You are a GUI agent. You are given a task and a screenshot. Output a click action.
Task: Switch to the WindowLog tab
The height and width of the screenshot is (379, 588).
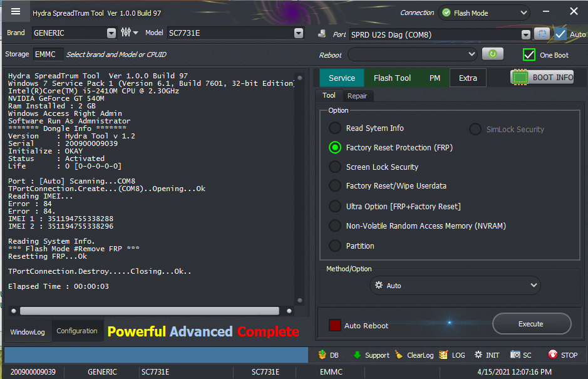(28, 332)
